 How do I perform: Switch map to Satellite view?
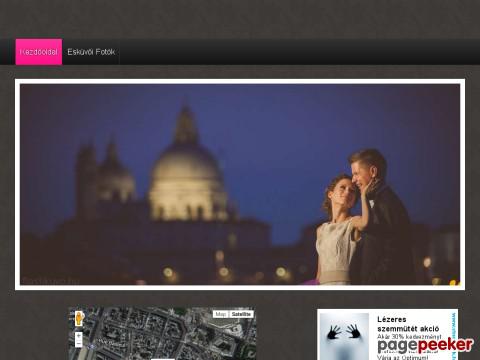[x=241, y=314]
